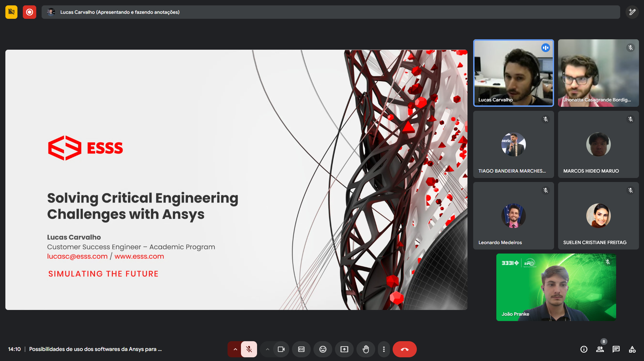Image resolution: width=644 pixels, height=361 pixels.
Task: Click the muted mic icon on Tiago's tile
Action: pos(546,119)
